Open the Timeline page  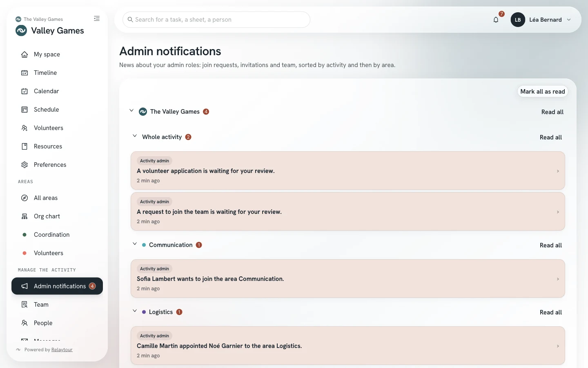[x=57, y=73]
